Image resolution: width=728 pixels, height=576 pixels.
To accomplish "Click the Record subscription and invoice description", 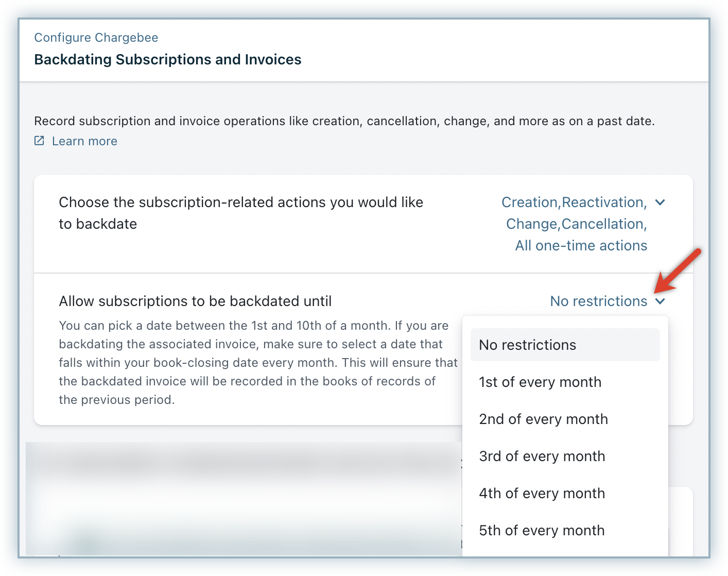I will [344, 121].
